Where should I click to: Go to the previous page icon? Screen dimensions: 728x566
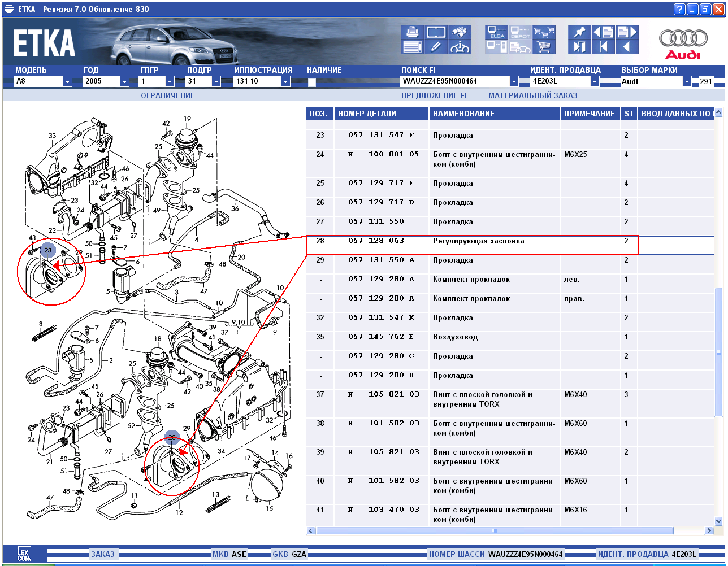[x=603, y=32]
